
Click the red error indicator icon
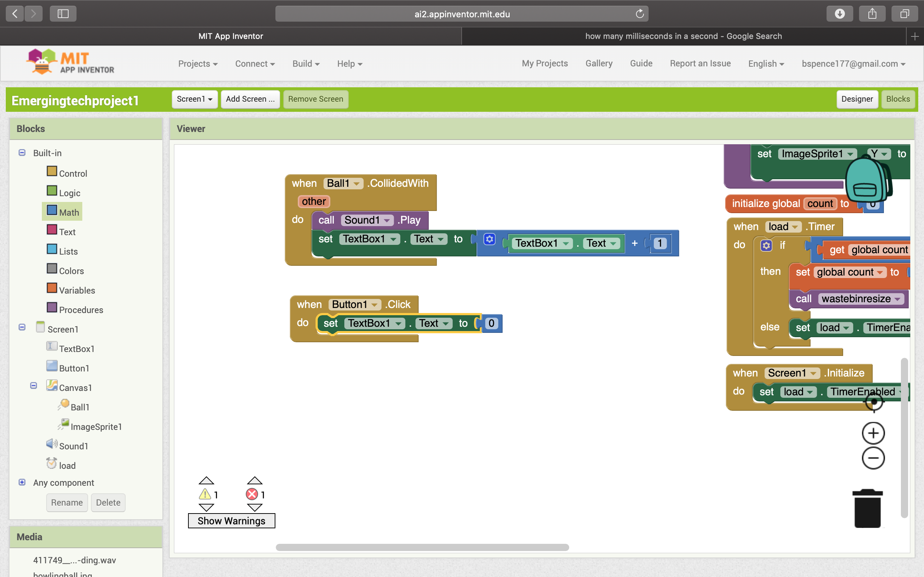[252, 494]
